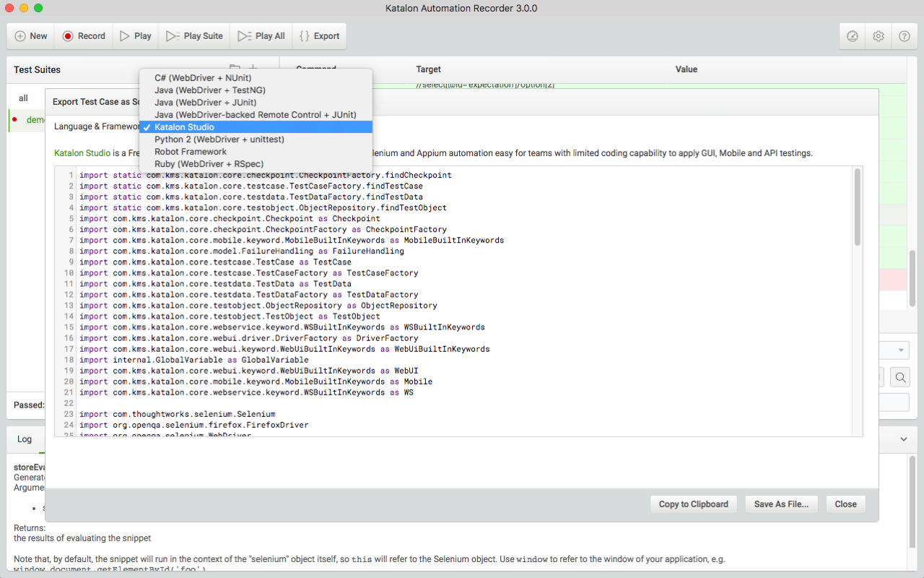Image resolution: width=924 pixels, height=578 pixels.
Task: Copy the generated script to clipboard
Action: coord(694,504)
